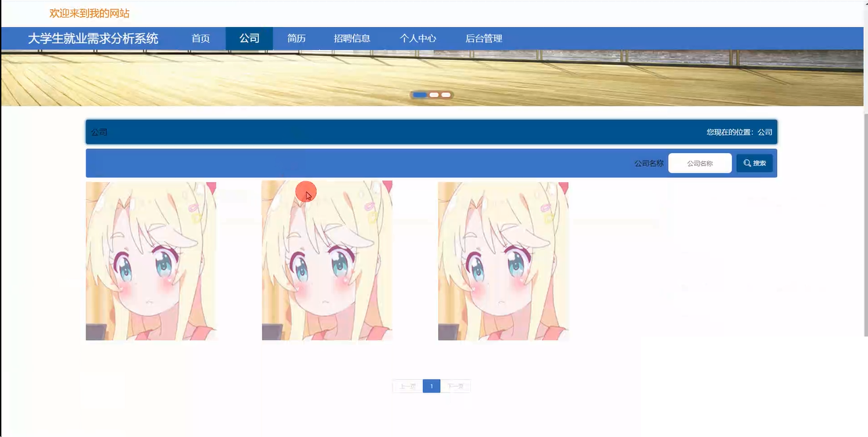Image resolution: width=868 pixels, height=437 pixels.
Task: Open the 首页 navigation item
Action: click(x=200, y=38)
